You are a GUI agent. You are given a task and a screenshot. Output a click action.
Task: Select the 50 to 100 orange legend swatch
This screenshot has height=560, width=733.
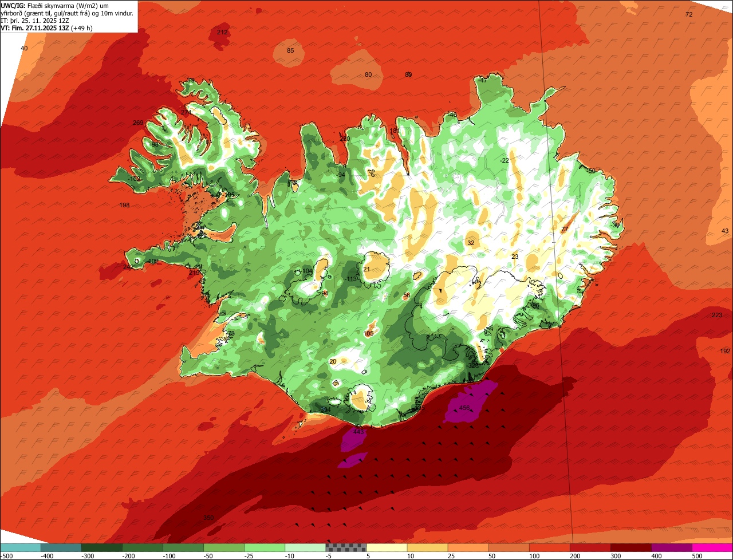pos(508,547)
